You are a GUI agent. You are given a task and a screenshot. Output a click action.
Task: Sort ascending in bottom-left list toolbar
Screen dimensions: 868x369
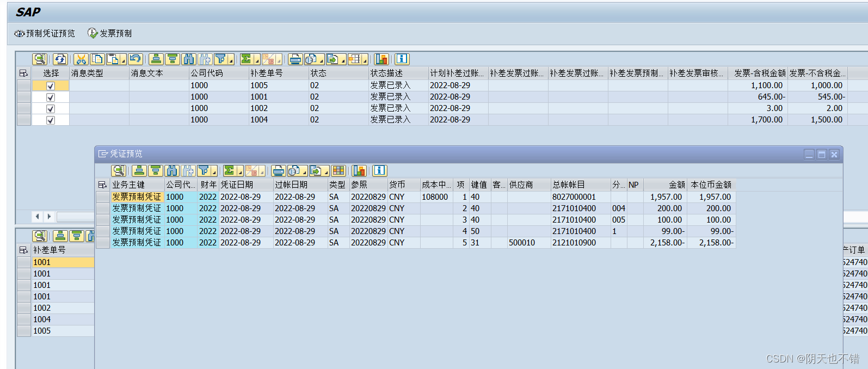tap(60, 236)
